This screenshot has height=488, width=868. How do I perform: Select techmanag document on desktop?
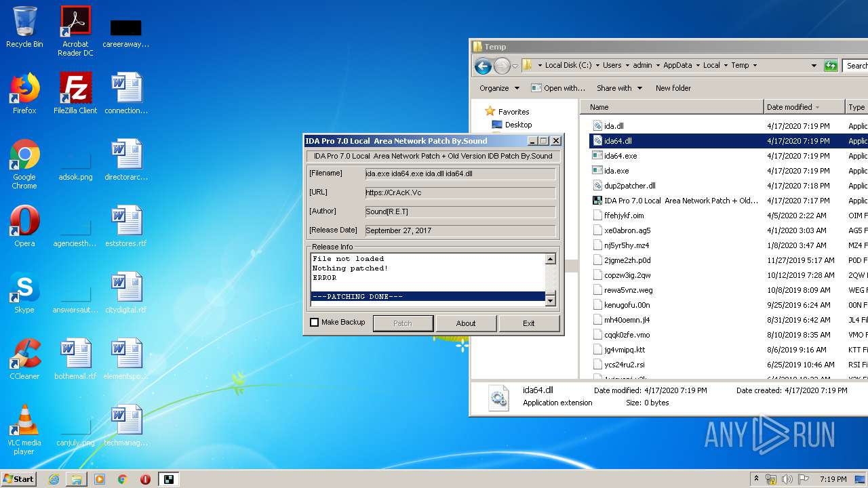126,426
